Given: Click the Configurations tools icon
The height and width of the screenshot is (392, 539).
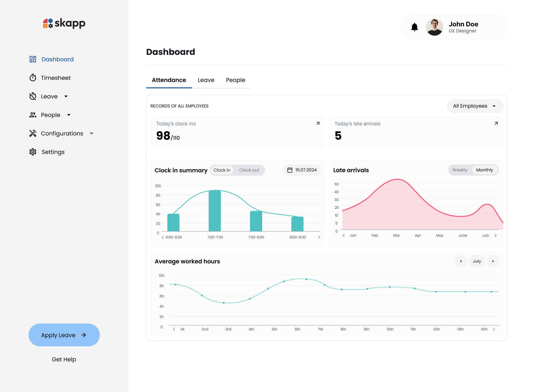Looking at the screenshot, I should click(x=33, y=133).
